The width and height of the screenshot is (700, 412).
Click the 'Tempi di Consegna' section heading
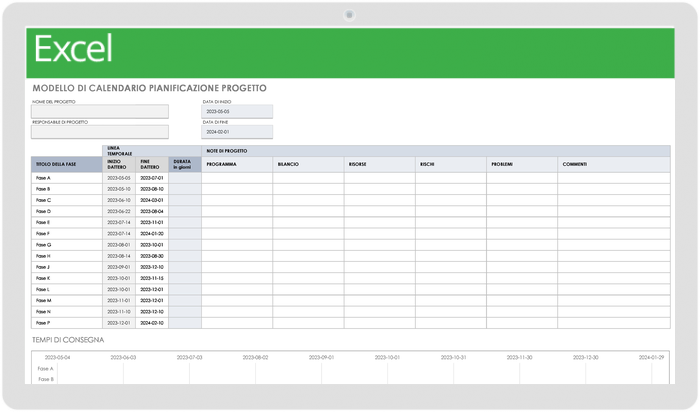click(x=68, y=340)
